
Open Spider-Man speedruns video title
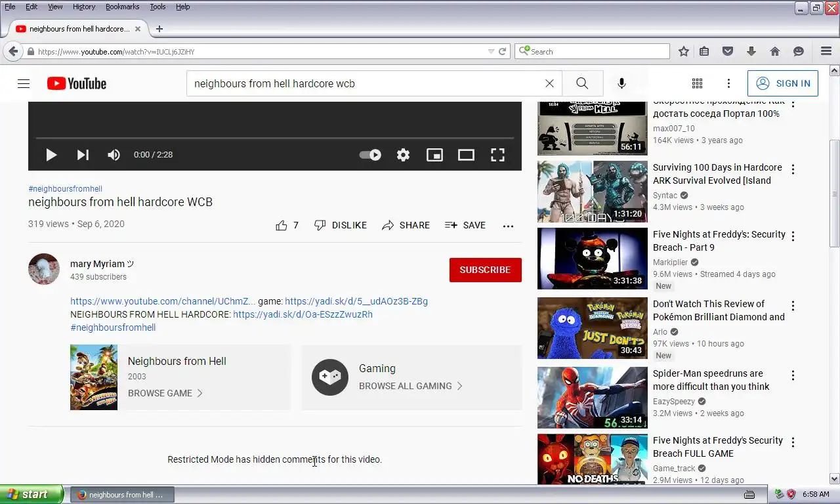[x=711, y=380]
